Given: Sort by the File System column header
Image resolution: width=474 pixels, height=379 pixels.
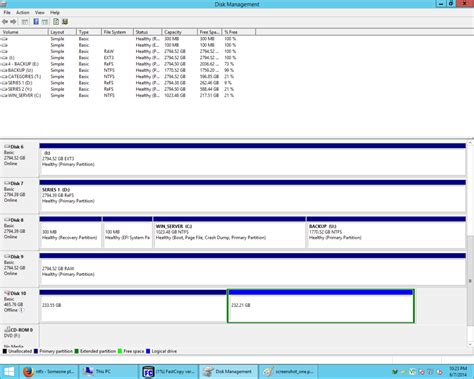Looking at the screenshot, I should point(117,32).
